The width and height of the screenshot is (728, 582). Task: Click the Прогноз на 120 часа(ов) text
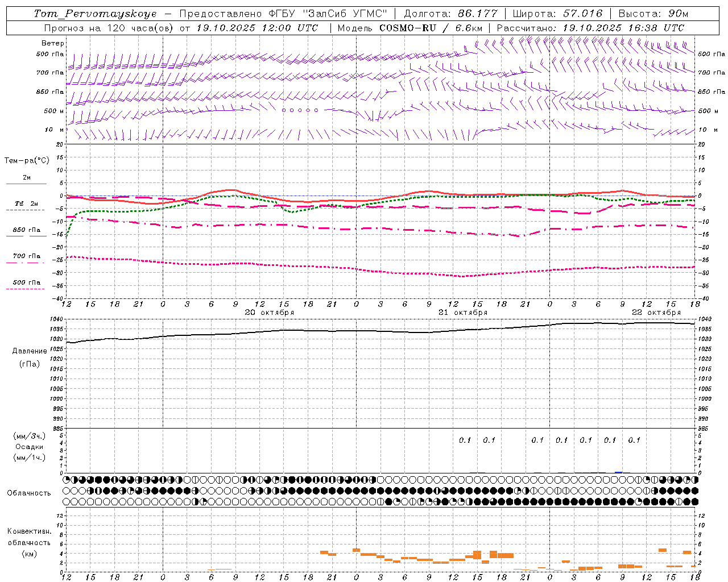point(110,27)
